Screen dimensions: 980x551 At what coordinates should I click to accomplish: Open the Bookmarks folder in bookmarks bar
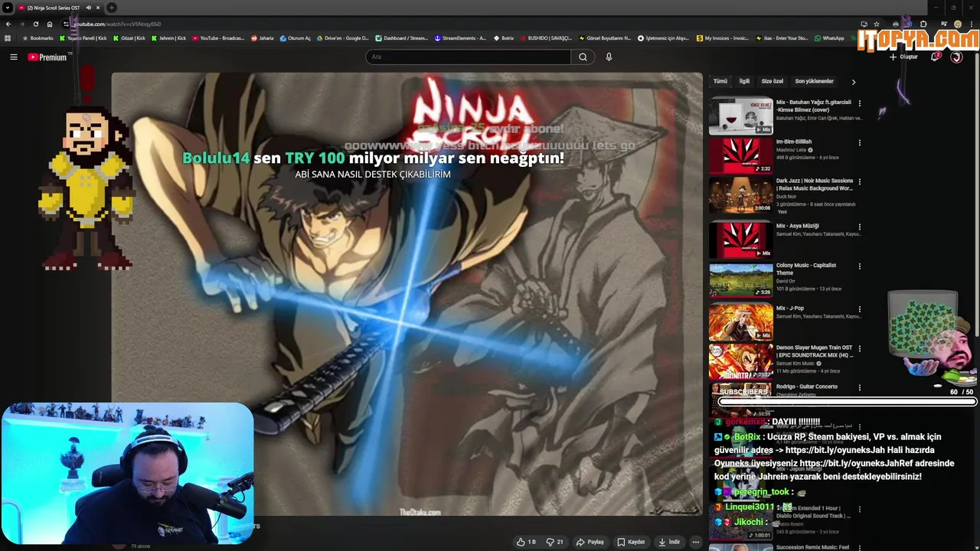click(x=38, y=38)
